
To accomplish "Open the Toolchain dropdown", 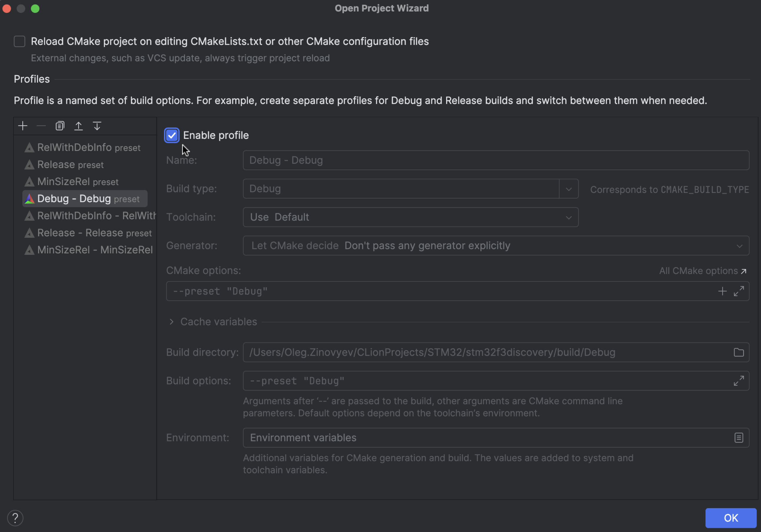I will click(569, 217).
